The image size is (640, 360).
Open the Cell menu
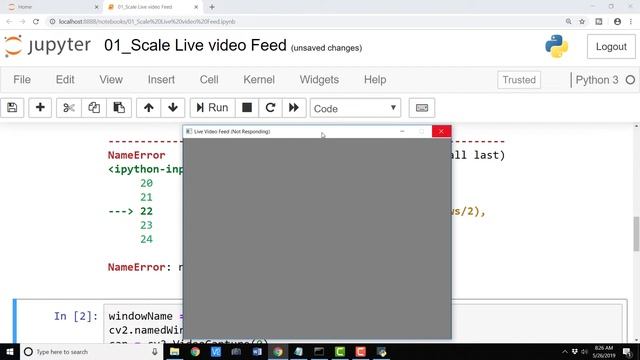coord(209,80)
